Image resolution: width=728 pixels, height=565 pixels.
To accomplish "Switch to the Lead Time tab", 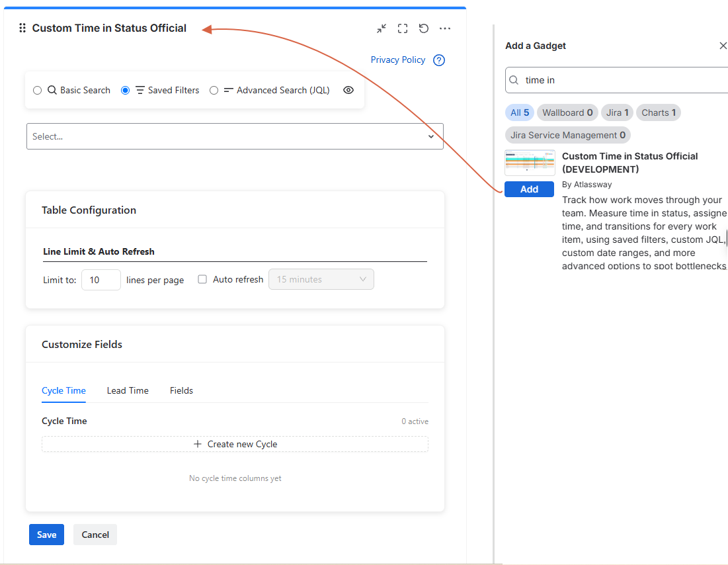I will [x=128, y=391].
